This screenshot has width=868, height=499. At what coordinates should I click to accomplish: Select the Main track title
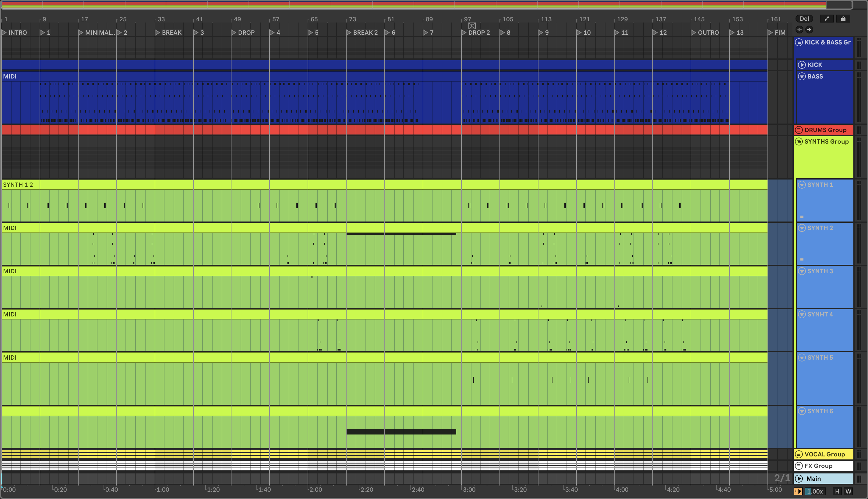(813, 478)
